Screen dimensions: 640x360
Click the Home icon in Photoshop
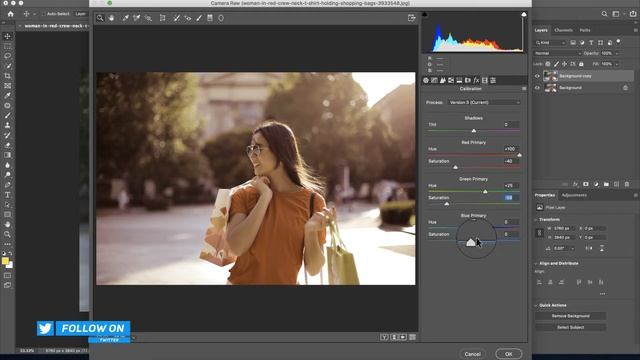point(11,14)
